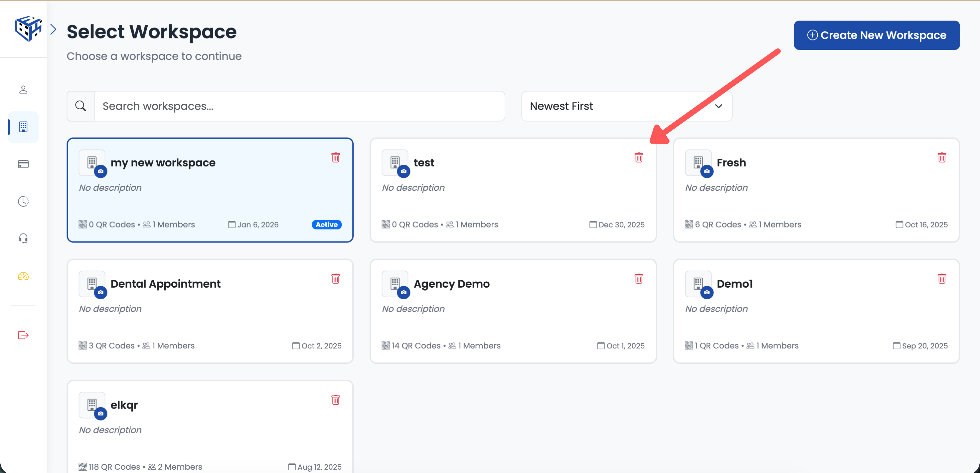The width and height of the screenshot is (980, 473).
Task: Delete the 'Fresh' workspace via trash icon
Action: [x=942, y=158]
